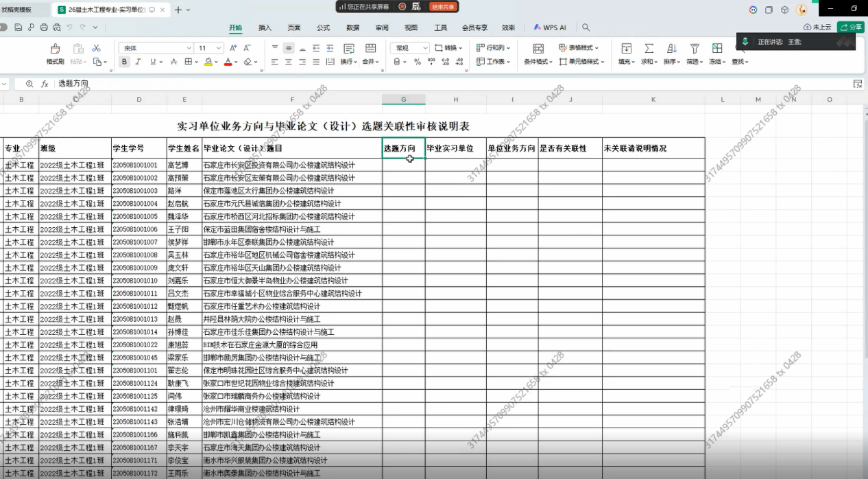The image size is (868, 479).
Task: Click the Format Painter (格式刷) icon
Action: tap(56, 49)
